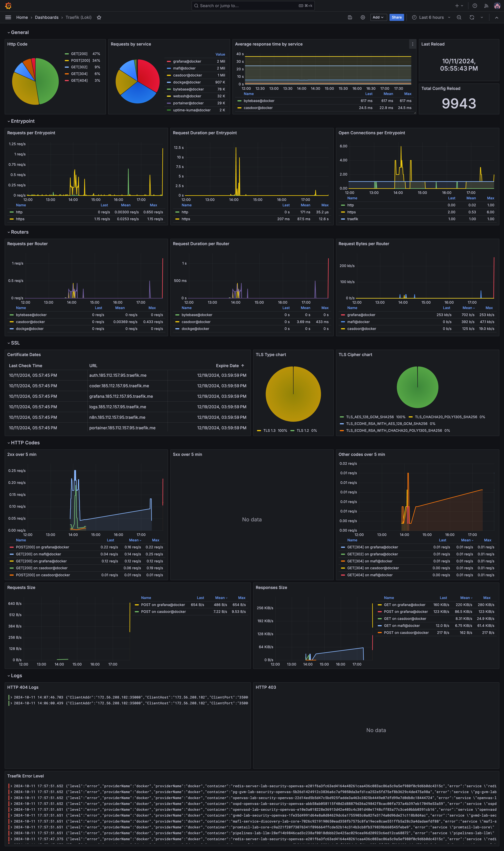
Task: Sort Certificate Dates by Last Check Time
Action: tap(26, 366)
